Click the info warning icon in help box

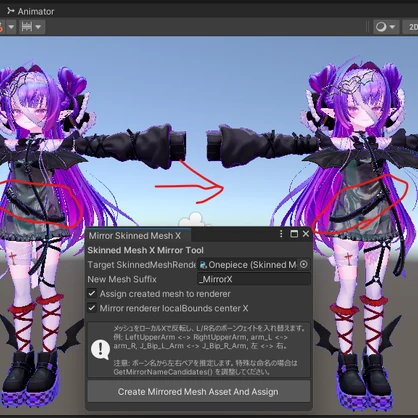(100, 349)
